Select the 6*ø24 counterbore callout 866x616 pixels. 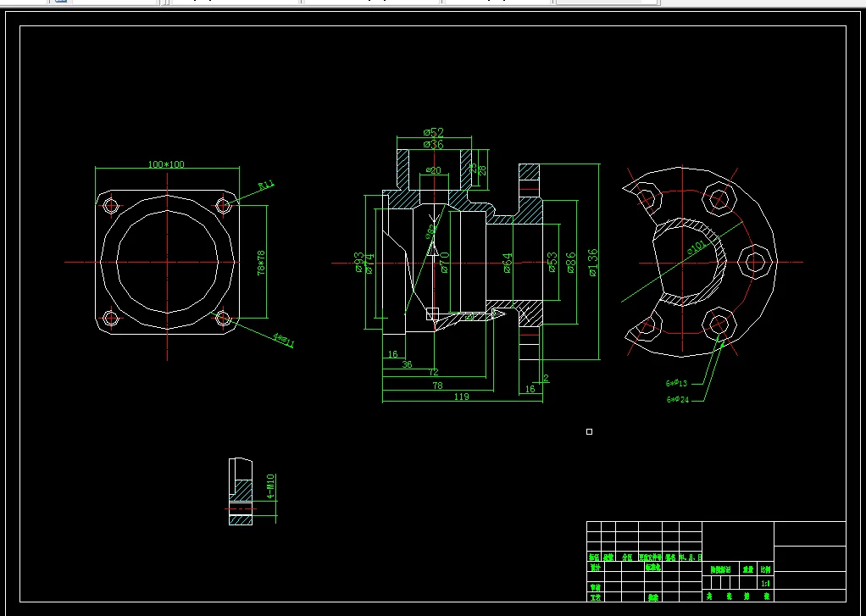coord(678,399)
